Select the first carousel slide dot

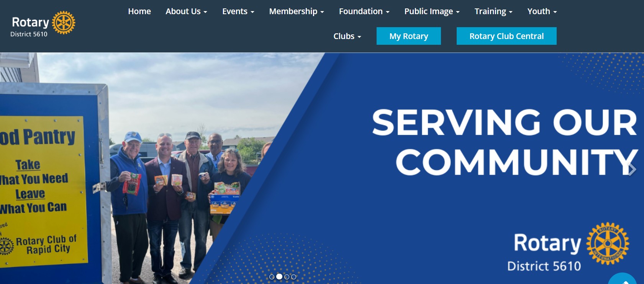272,277
